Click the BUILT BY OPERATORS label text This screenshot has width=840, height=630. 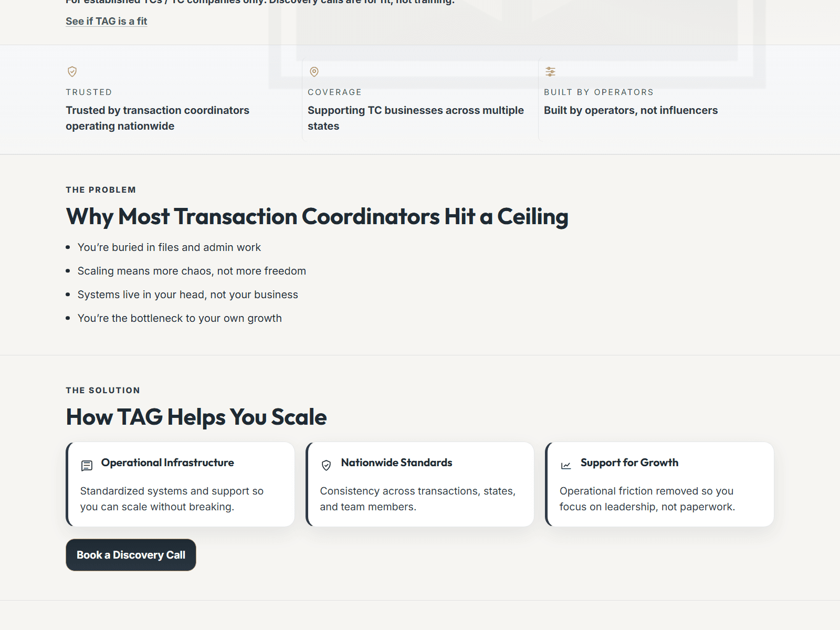pos(598,92)
